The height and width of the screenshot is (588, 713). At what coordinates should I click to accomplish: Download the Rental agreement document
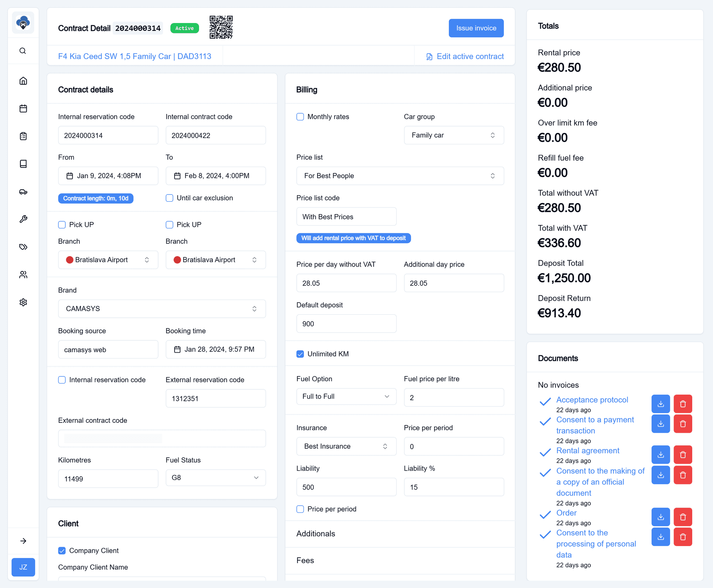(x=661, y=455)
